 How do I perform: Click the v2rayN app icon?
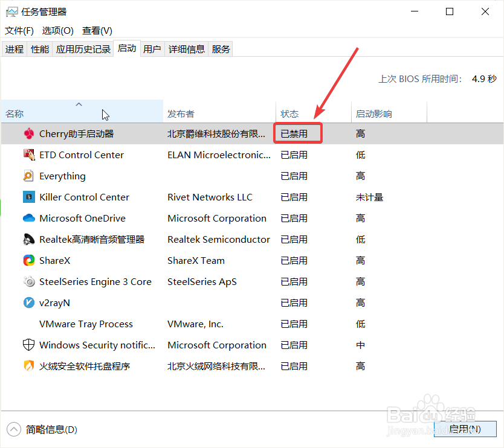click(28, 302)
